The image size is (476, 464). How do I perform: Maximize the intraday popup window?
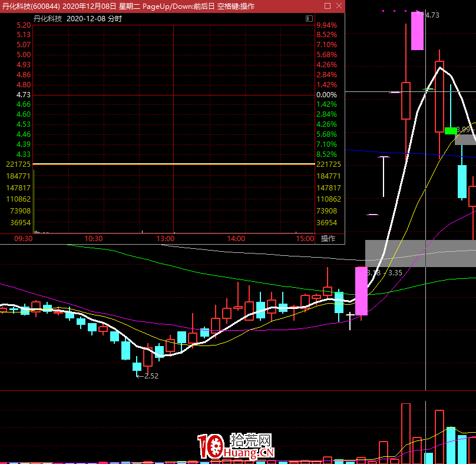point(328,6)
